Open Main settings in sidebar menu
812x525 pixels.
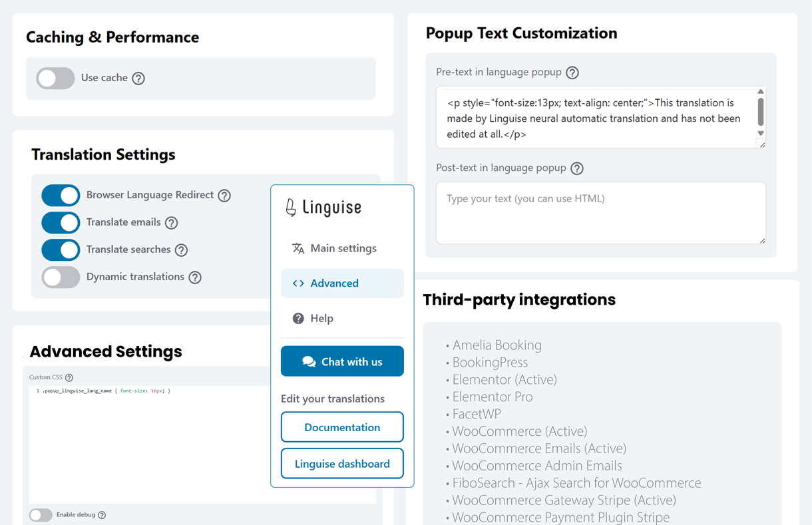pos(342,248)
